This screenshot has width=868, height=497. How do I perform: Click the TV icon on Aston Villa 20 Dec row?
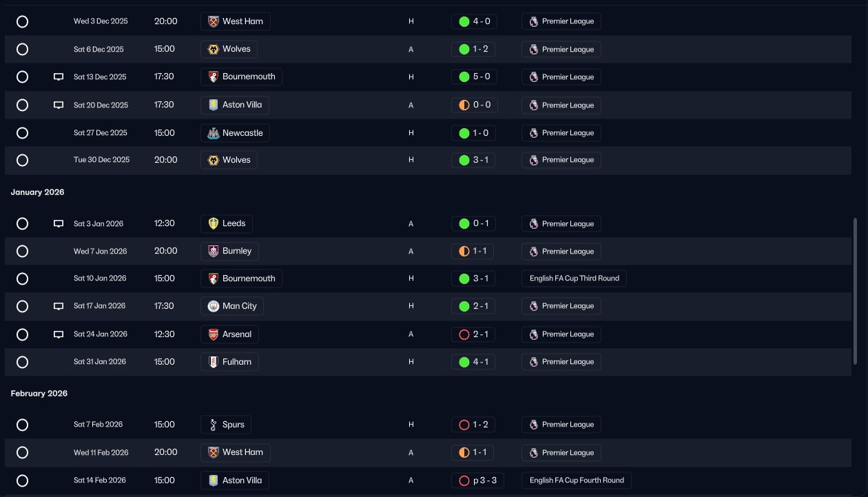click(59, 105)
